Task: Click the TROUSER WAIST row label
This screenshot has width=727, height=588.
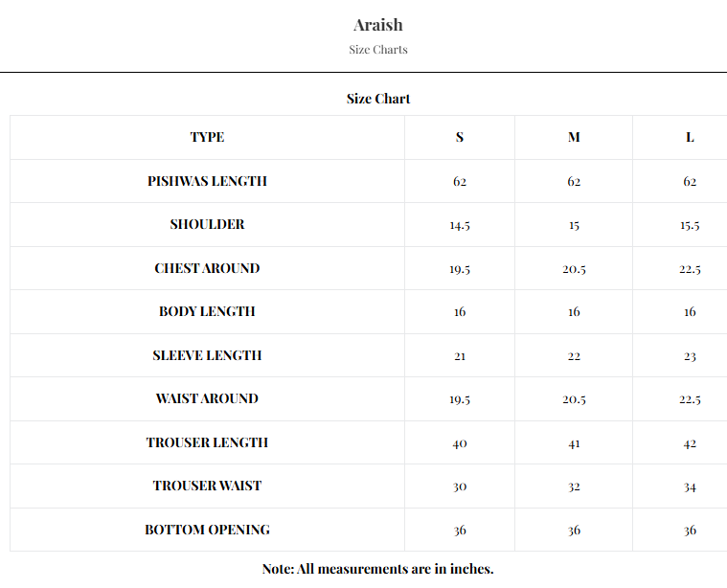Action: 207,486
